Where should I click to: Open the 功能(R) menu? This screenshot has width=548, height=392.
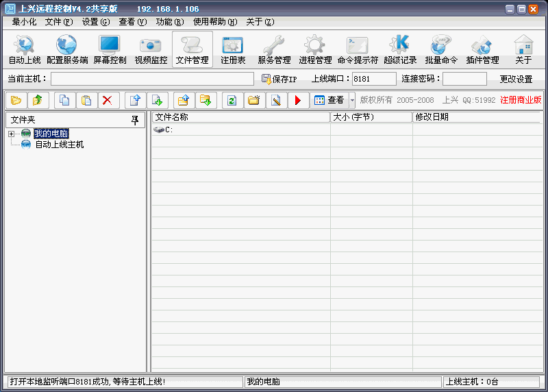(x=169, y=22)
